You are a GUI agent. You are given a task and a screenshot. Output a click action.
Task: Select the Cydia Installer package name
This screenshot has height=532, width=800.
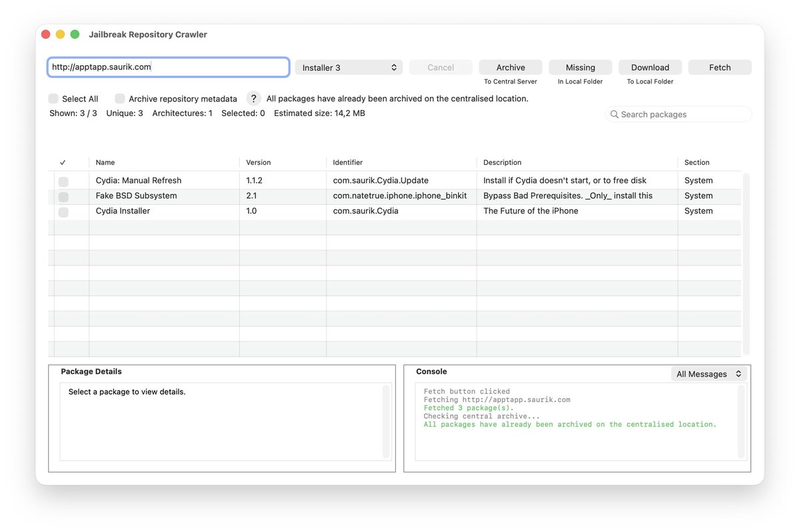coord(123,211)
